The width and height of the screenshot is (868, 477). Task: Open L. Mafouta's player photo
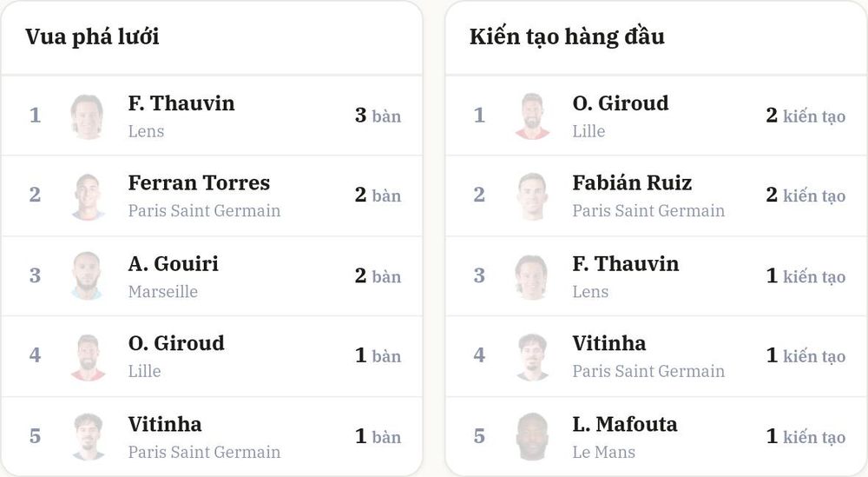tap(532, 436)
